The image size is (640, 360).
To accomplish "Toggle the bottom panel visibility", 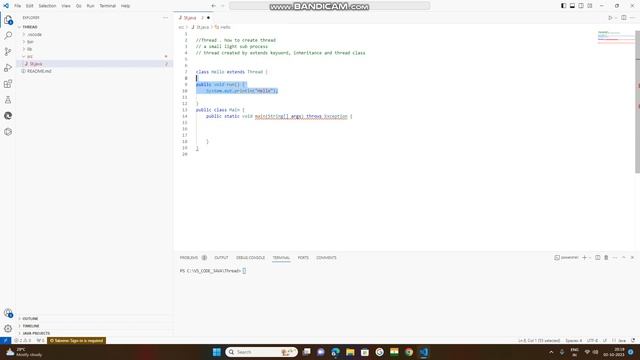I will click(572, 6).
